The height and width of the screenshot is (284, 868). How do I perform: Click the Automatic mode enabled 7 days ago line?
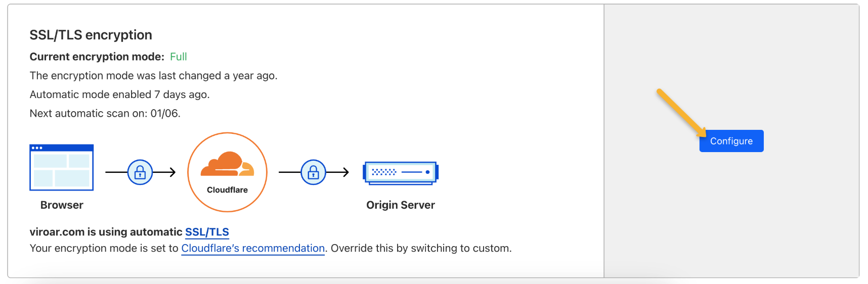(x=119, y=94)
